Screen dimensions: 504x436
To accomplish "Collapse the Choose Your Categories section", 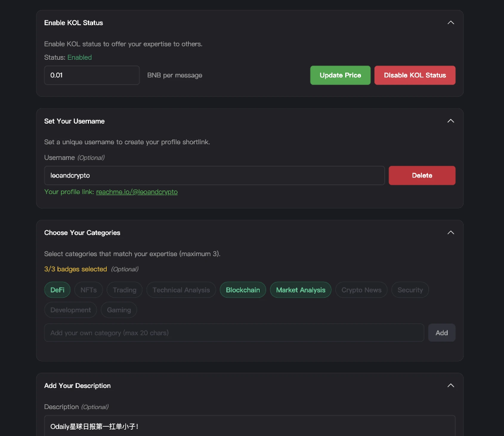I will pos(451,232).
